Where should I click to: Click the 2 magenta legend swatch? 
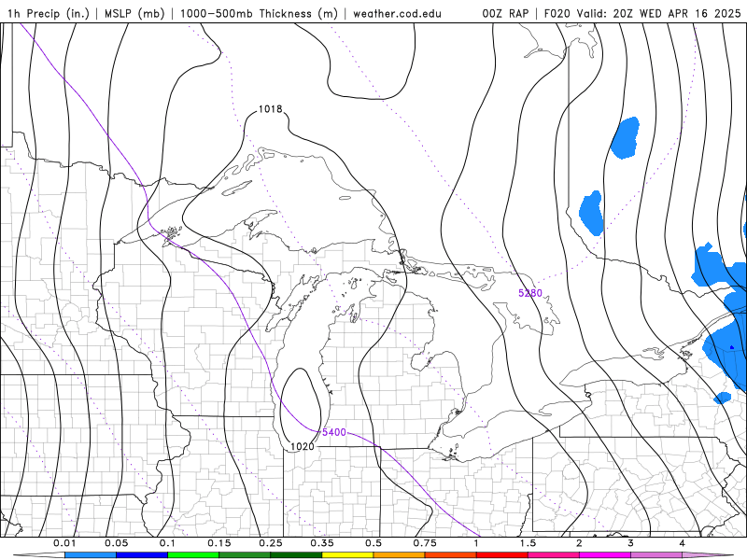[x=604, y=554]
